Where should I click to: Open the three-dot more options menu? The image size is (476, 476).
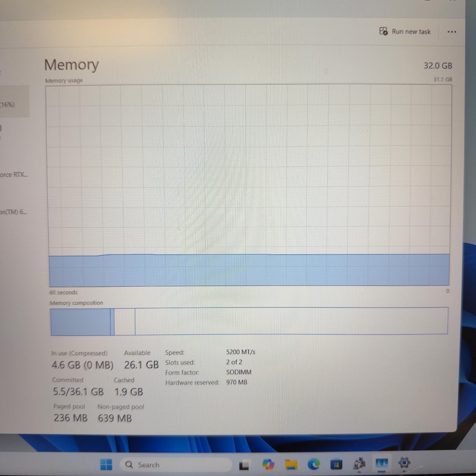pyautogui.click(x=452, y=32)
